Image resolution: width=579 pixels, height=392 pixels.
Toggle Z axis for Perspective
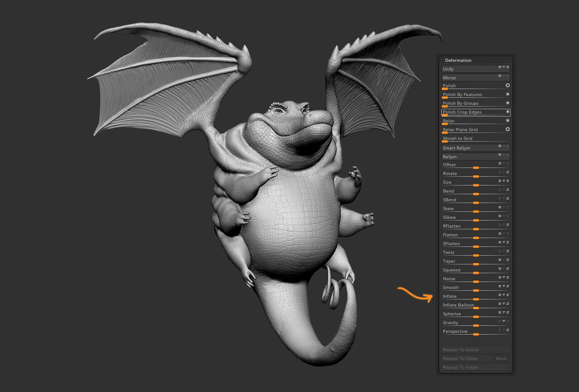click(508, 330)
